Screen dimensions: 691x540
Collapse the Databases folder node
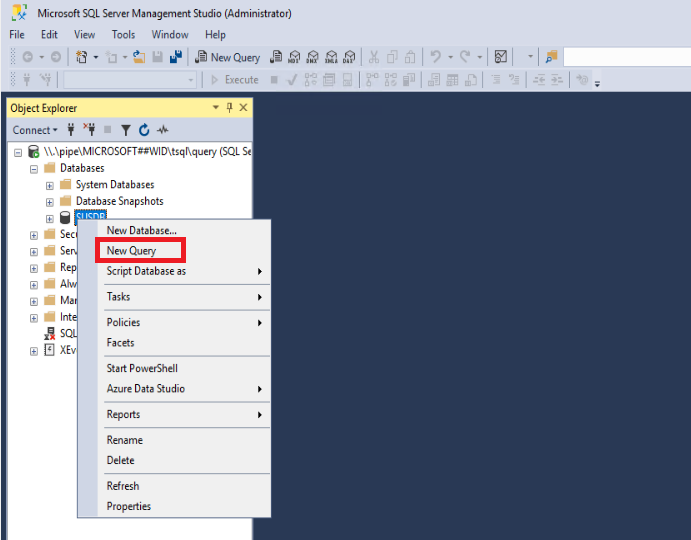point(34,169)
